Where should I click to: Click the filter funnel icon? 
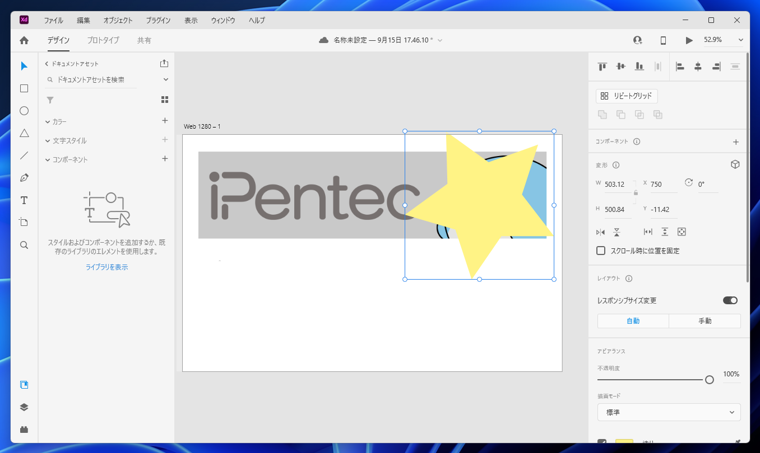(50, 100)
